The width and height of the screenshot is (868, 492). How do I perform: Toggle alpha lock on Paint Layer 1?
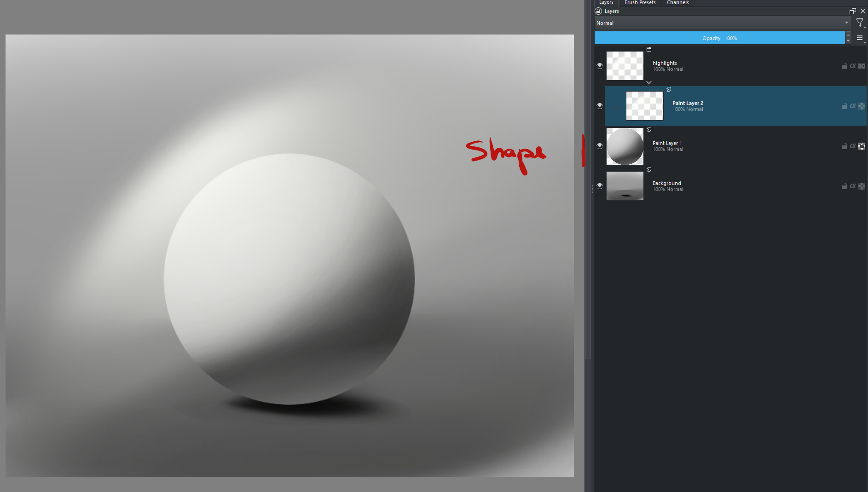862,146
